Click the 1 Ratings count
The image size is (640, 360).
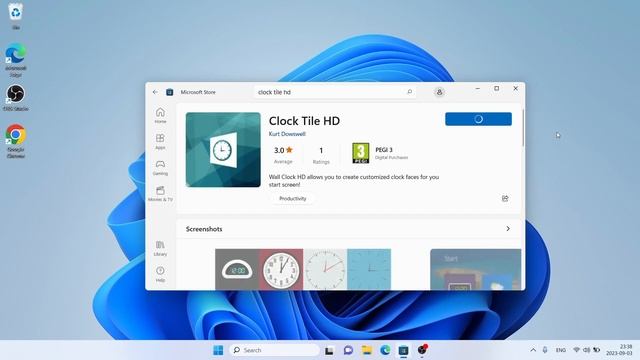click(321, 155)
